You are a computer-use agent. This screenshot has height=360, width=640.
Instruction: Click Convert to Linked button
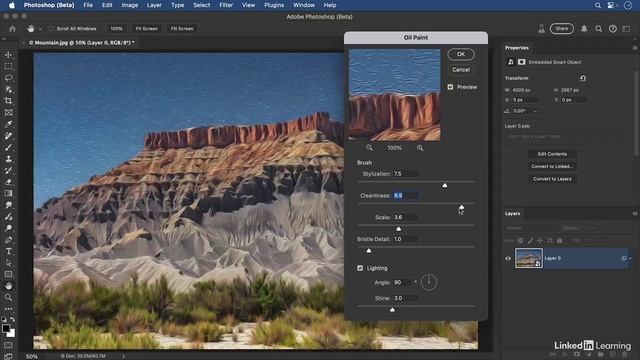click(552, 166)
